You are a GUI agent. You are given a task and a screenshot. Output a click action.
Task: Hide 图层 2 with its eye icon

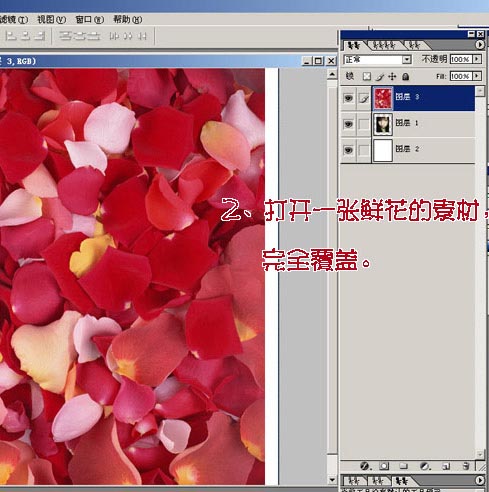[x=349, y=150]
